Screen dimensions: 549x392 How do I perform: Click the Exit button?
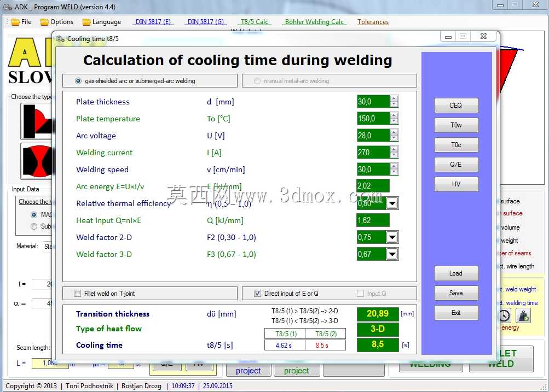(x=456, y=313)
